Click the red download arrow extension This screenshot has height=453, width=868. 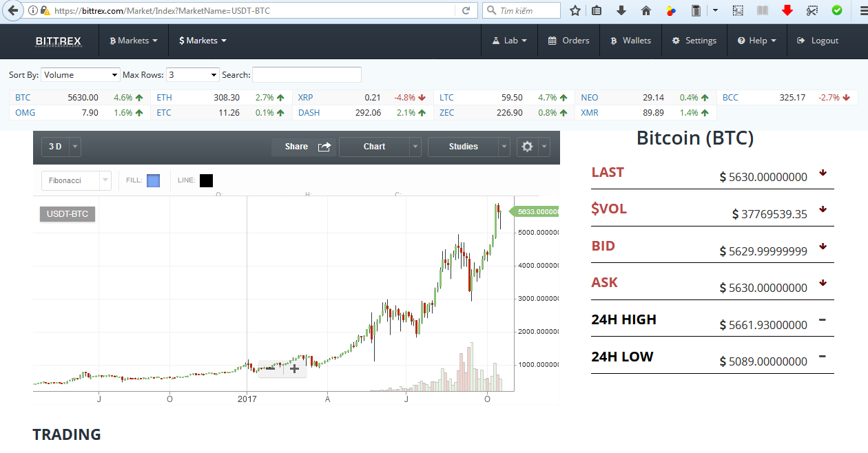pos(787,10)
